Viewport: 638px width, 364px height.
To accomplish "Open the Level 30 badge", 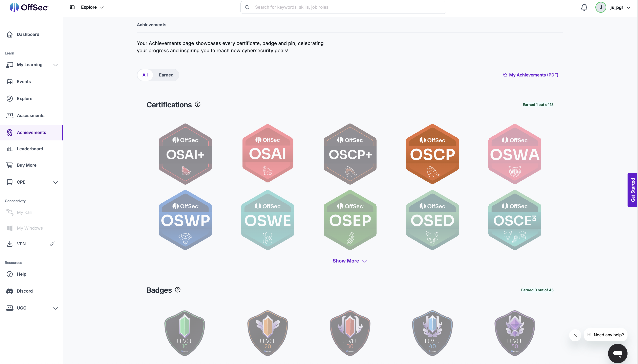I will coord(350,333).
